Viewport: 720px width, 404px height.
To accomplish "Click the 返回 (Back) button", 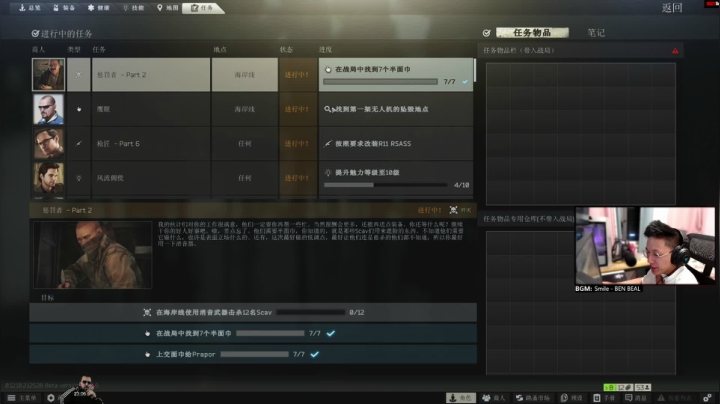I will (x=672, y=8).
